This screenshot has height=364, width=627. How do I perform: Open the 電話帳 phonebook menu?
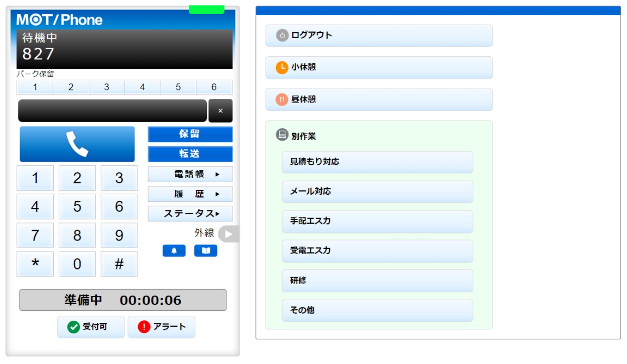click(x=190, y=174)
